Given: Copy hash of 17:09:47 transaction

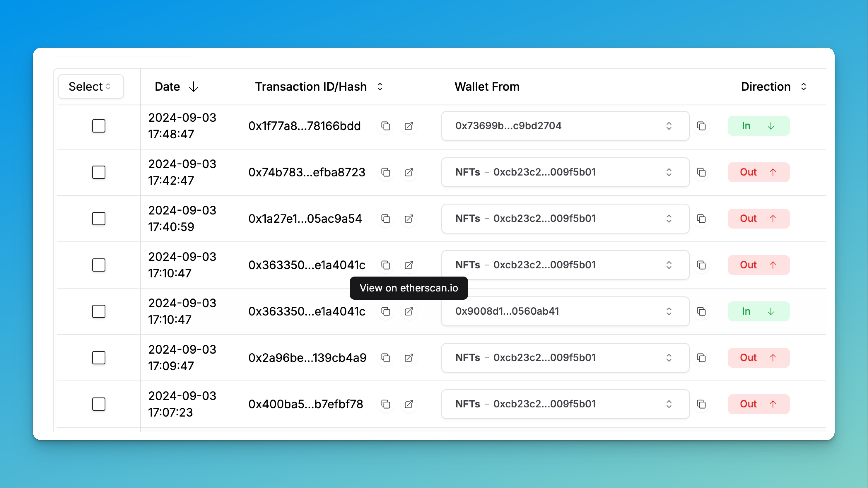Looking at the screenshot, I should tap(386, 358).
